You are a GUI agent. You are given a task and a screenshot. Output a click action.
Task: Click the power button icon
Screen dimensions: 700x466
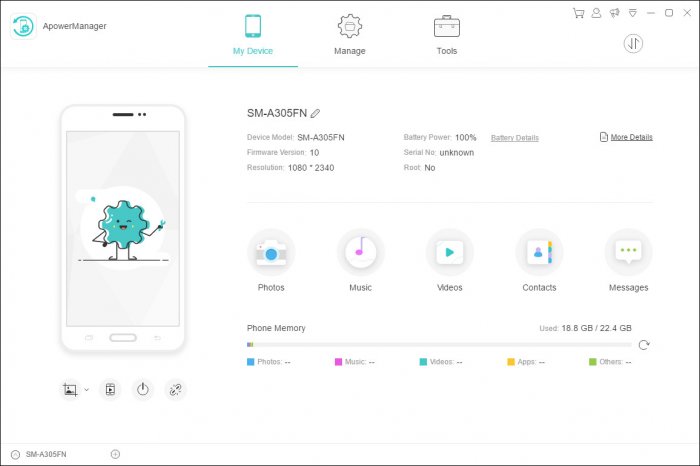(x=143, y=390)
